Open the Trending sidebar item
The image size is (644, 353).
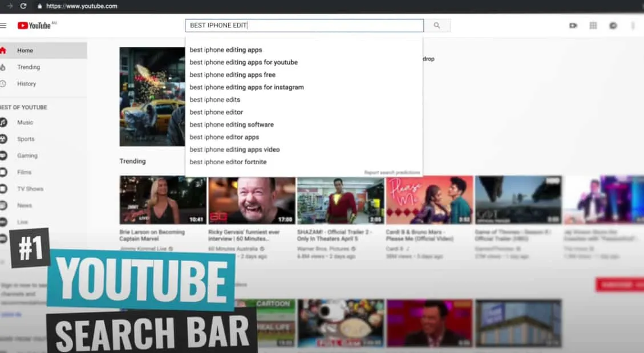(29, 67)
